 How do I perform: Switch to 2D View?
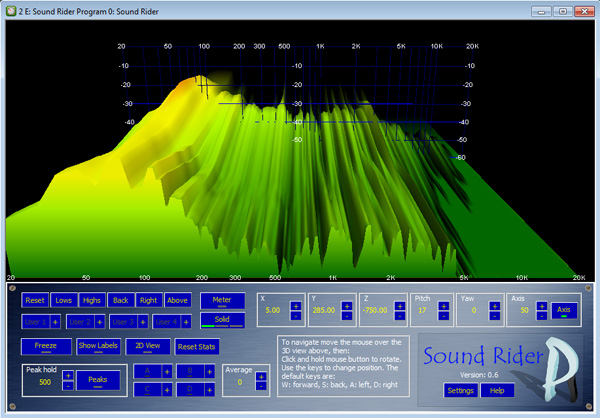coord(148,346)
